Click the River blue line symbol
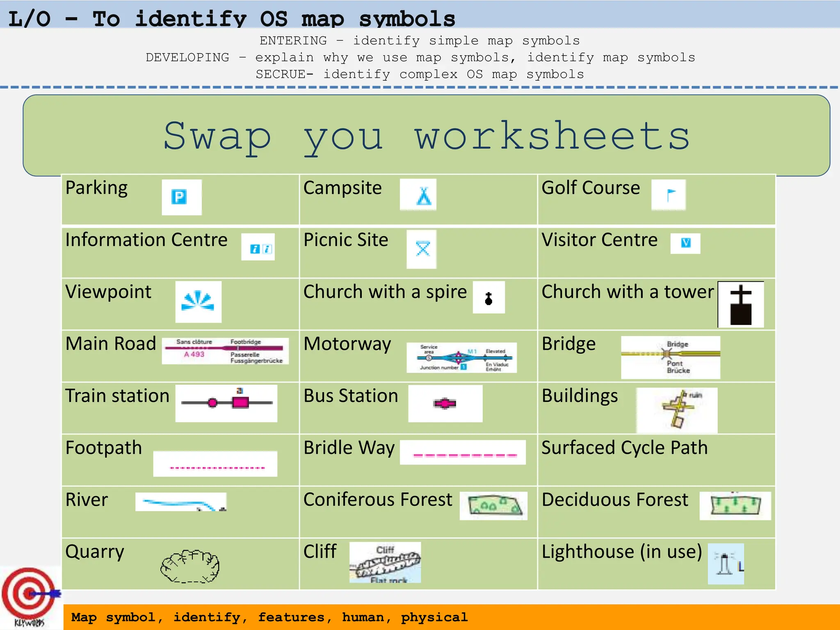This screenshot has height=630, width=840. click(181, 502)
